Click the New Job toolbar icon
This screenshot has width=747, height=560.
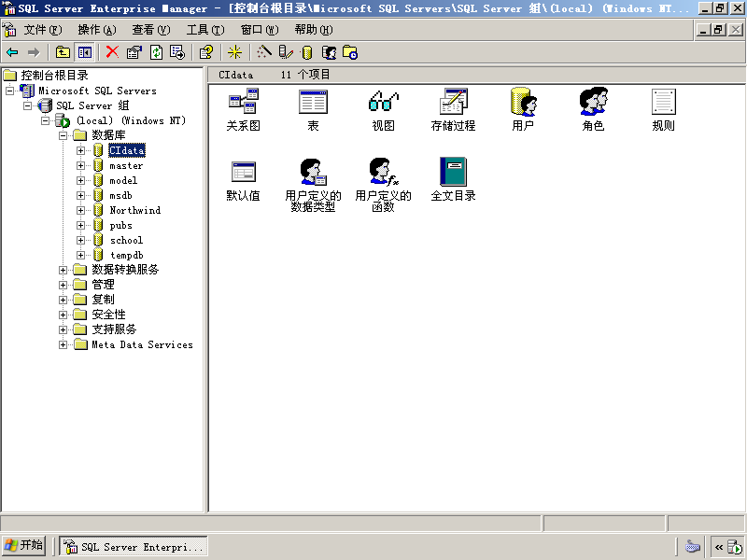point(350,52)
